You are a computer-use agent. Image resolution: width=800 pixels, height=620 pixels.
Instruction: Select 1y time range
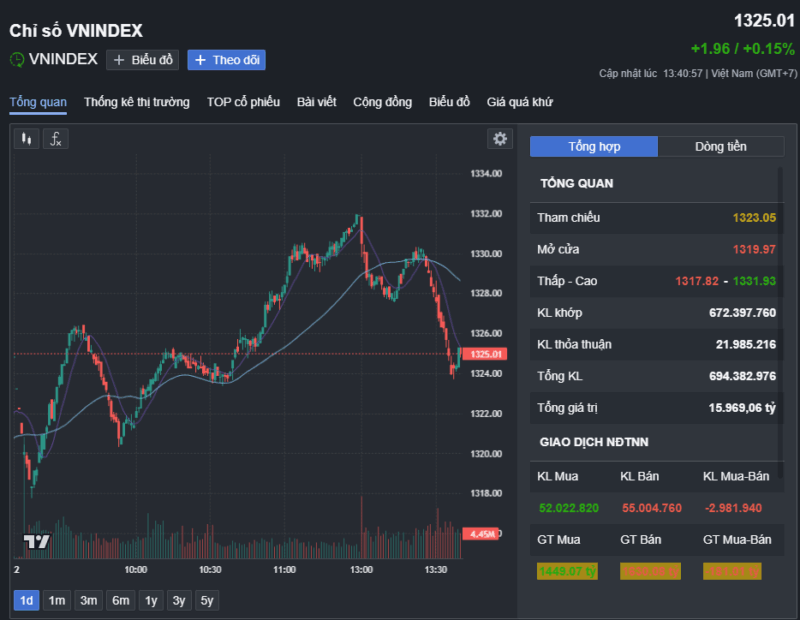151,601
